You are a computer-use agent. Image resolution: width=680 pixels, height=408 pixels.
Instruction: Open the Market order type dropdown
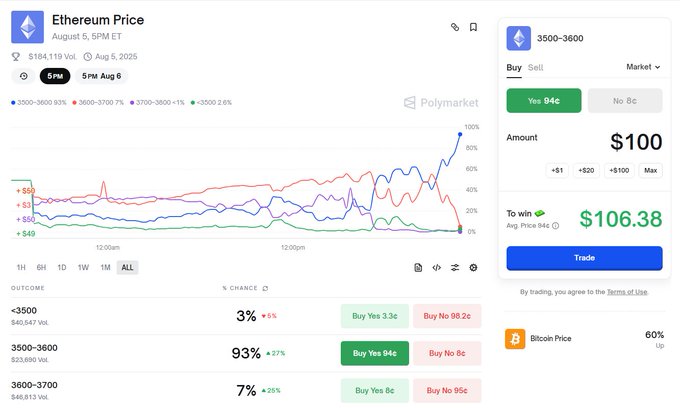click(643, 67)
